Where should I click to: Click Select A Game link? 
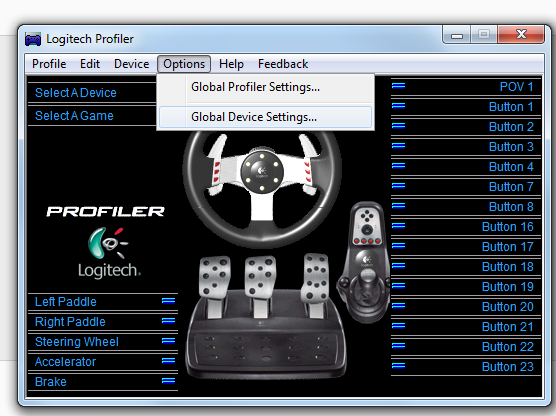pyautogui.click(x=74, y=116)
